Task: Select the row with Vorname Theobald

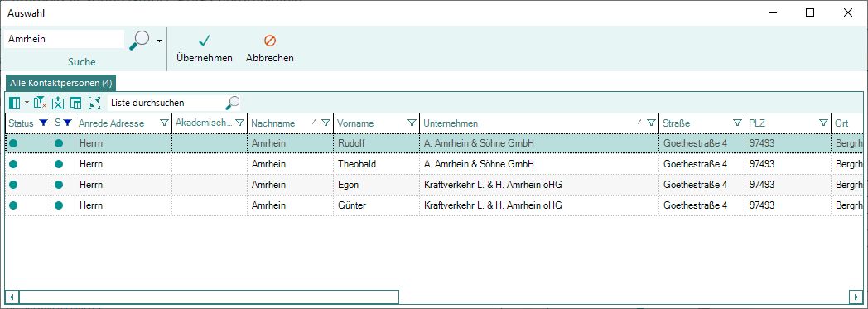Action: [x=434, y=164]
